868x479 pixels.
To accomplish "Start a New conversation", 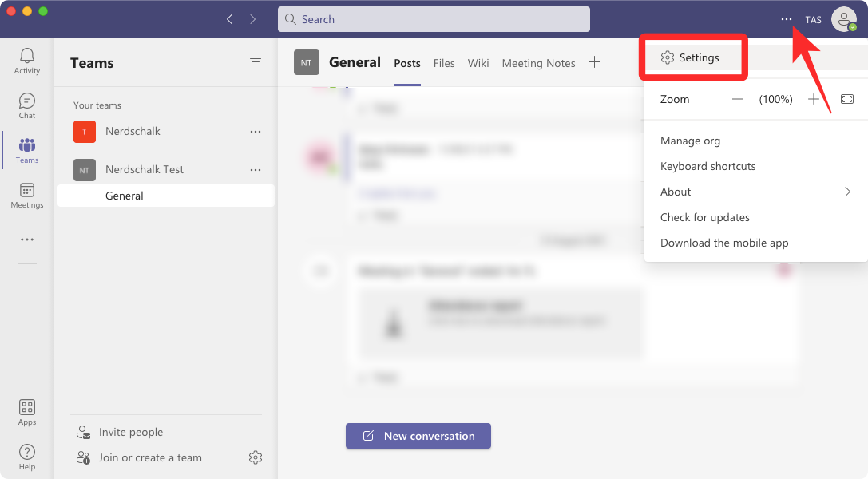I will pos(418,436).
